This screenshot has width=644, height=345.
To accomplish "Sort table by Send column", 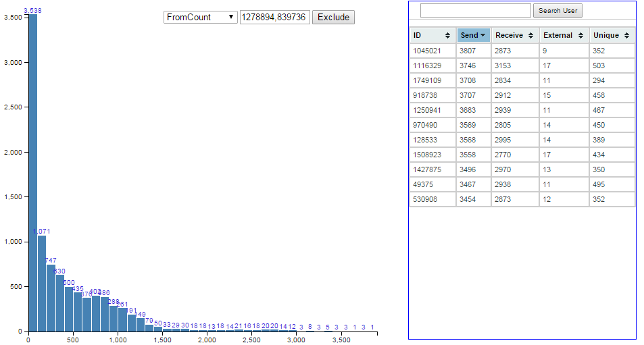I will pos(473,35).
